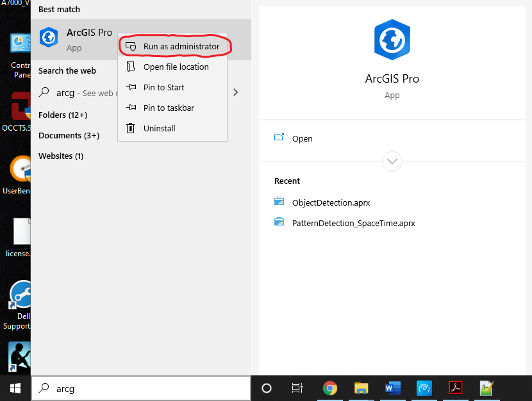Open recent file PatternDetection_SpaceTime.aprx
Viewport: 532px width, 401px height.
tap(354, 224)
